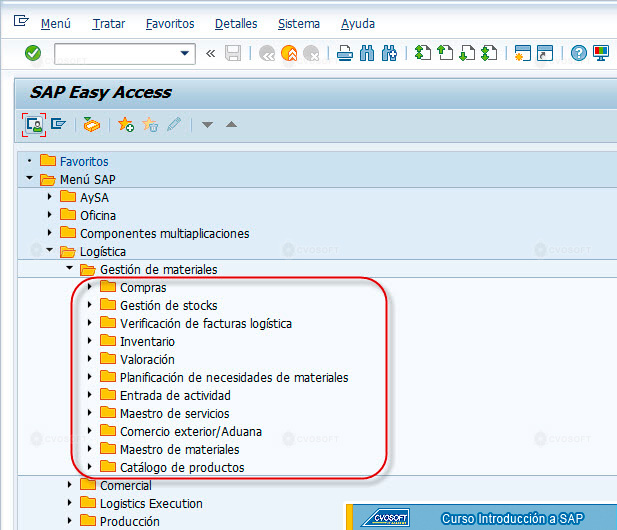The width and height of the screenshot is (617, 530).
Task: Expand the Componentes multiaplicaciones node
Action: (50, 233)
